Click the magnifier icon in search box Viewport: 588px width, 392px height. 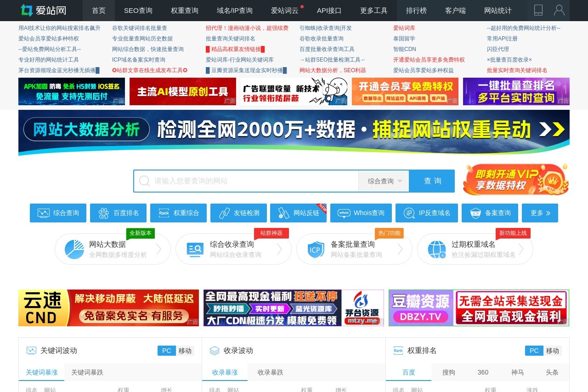[x=144, y=181]
